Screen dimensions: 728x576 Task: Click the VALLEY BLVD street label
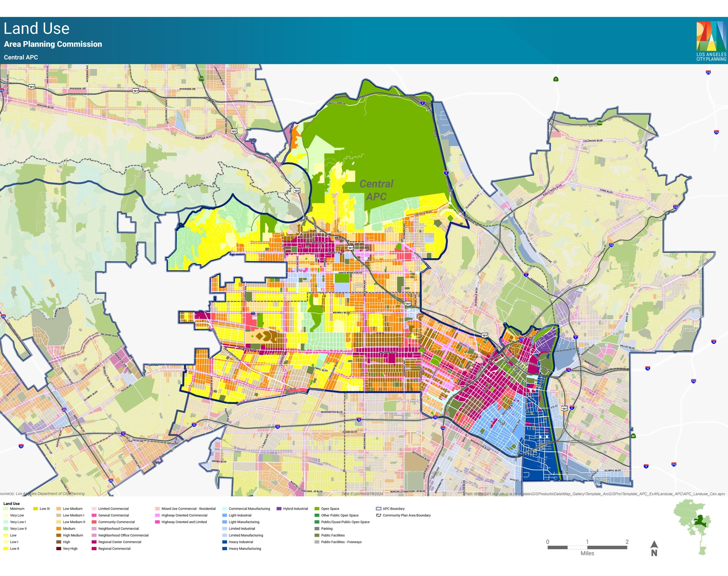[x=628, y=347]
